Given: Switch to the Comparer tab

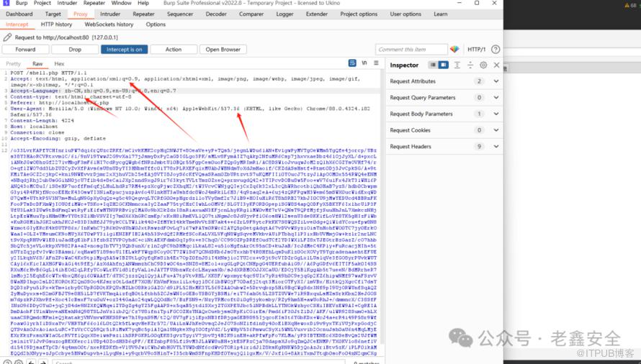Looking at the screenshot, I should coord(251,14).
